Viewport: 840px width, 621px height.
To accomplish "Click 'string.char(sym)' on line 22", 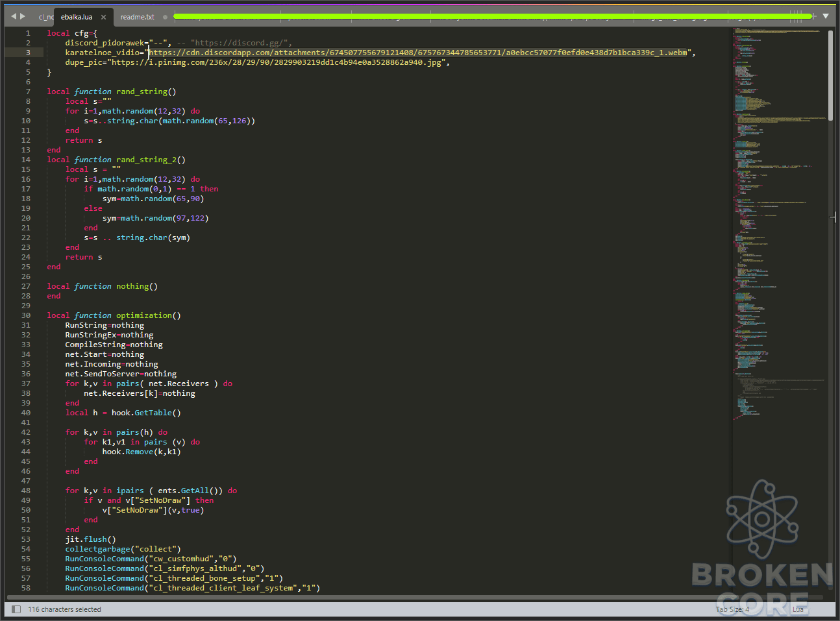I will pyautogui.click(x=153, y=237).
